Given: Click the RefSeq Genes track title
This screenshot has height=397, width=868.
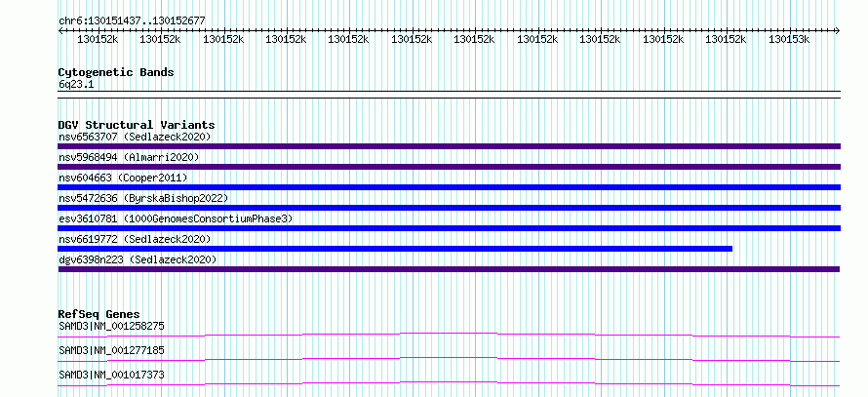Looking at the screenshot, I should coord(99,314).
